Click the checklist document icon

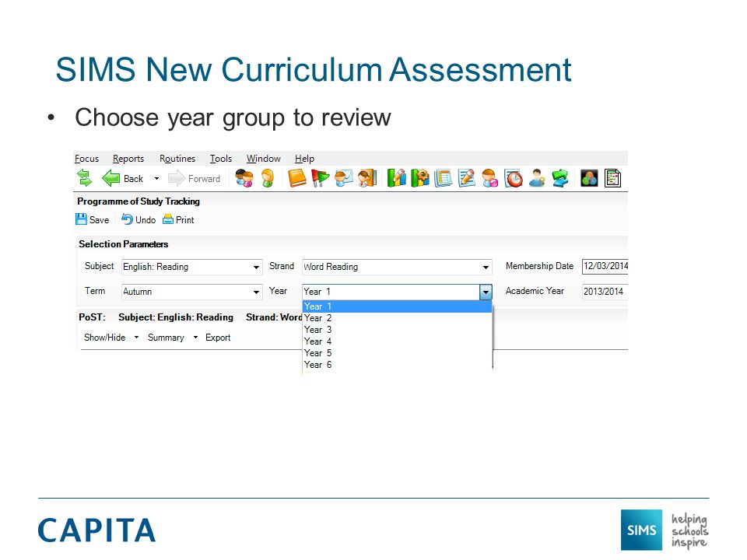pos(612,178)
